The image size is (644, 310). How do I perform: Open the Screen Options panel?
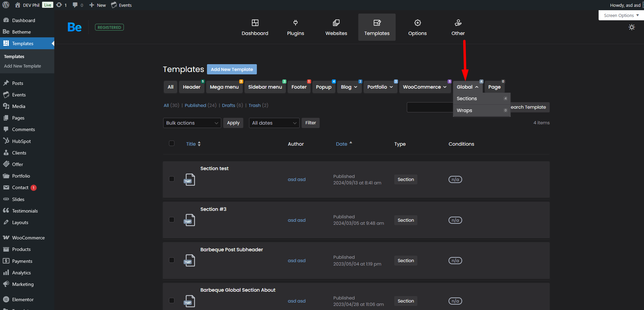pos(621,15)
